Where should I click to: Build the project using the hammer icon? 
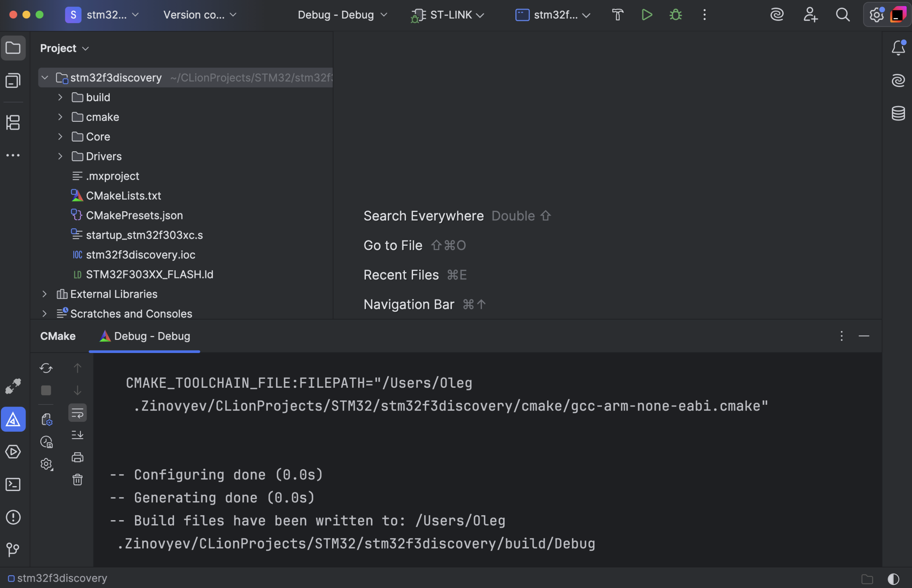pyautogui.click(x=617, y=15)
